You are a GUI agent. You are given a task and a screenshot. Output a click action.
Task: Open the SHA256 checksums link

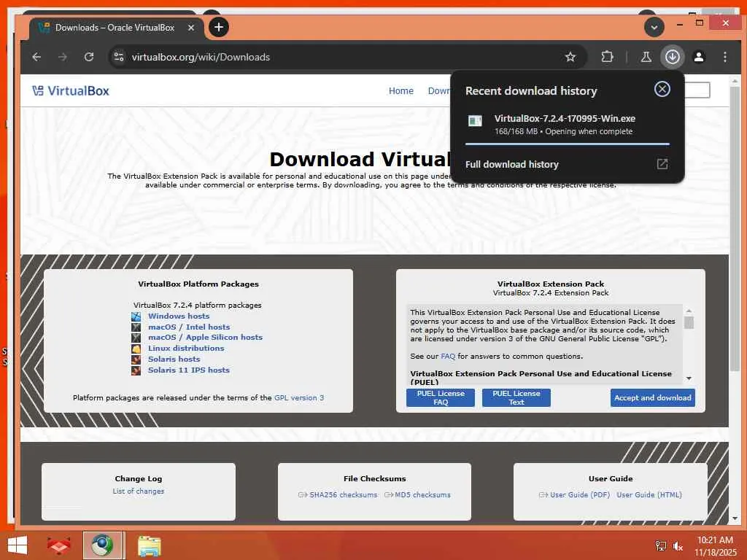343,495
